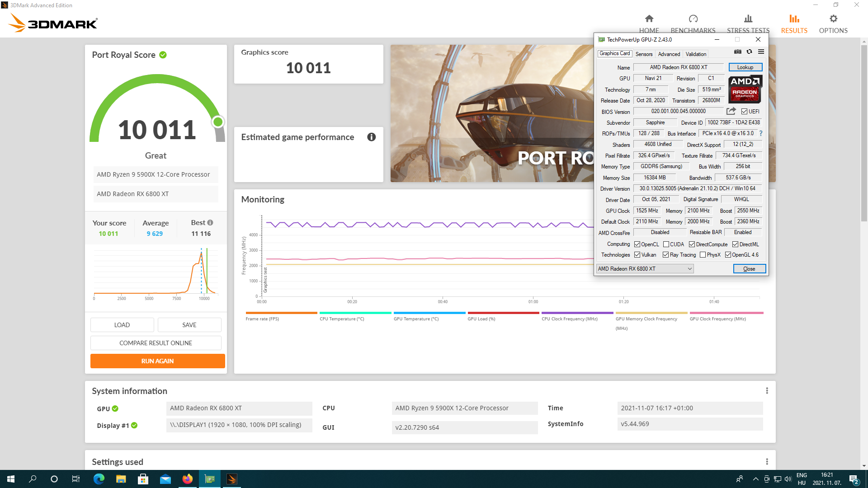
Task: Click the orange RUN AGAIN button
Action: tap(157, 361)
